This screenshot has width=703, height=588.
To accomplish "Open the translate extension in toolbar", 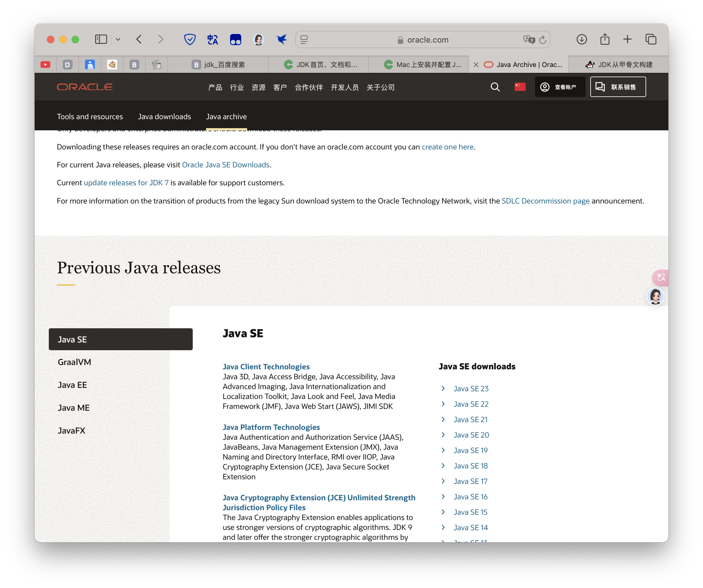I will (213, 40).
